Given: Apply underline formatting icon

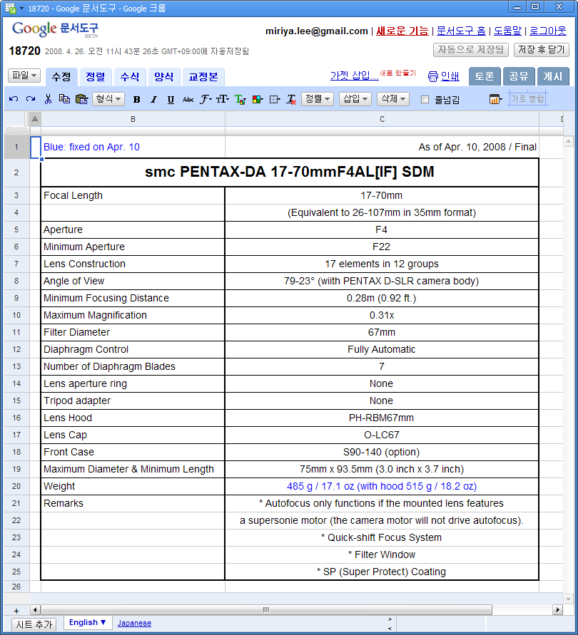Looking at the screenshot, I should pyautogui.click(x=171, y=100).
